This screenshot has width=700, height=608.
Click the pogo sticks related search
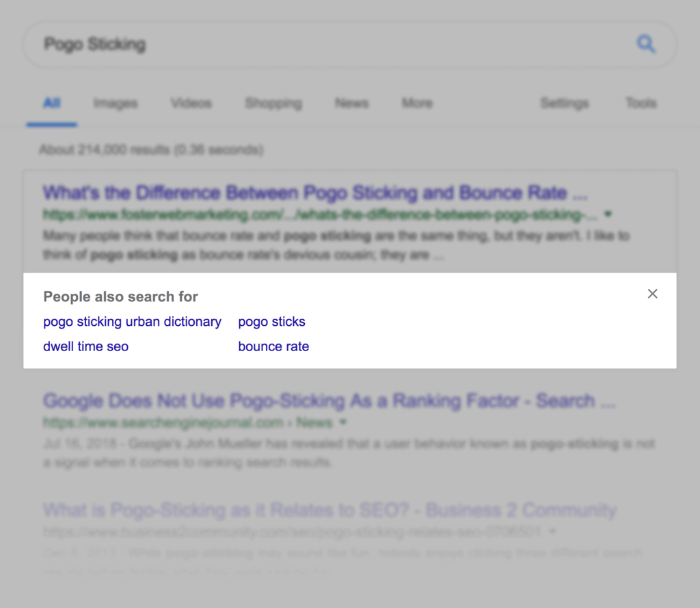[271, 322]
